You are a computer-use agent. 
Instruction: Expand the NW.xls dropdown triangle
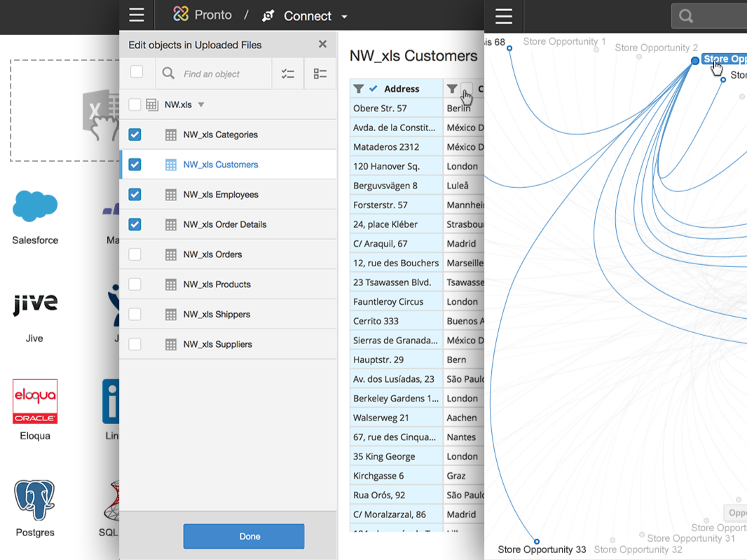[201, 104]
